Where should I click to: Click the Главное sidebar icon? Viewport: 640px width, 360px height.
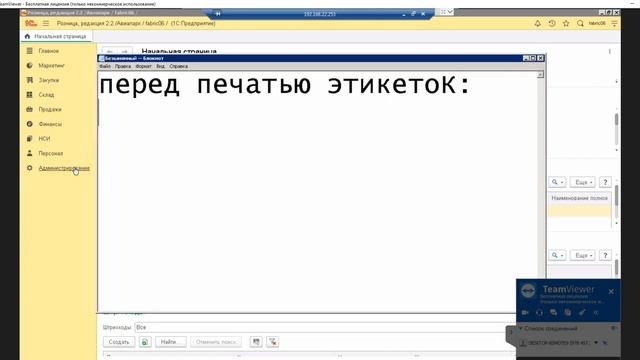point(29,51)
